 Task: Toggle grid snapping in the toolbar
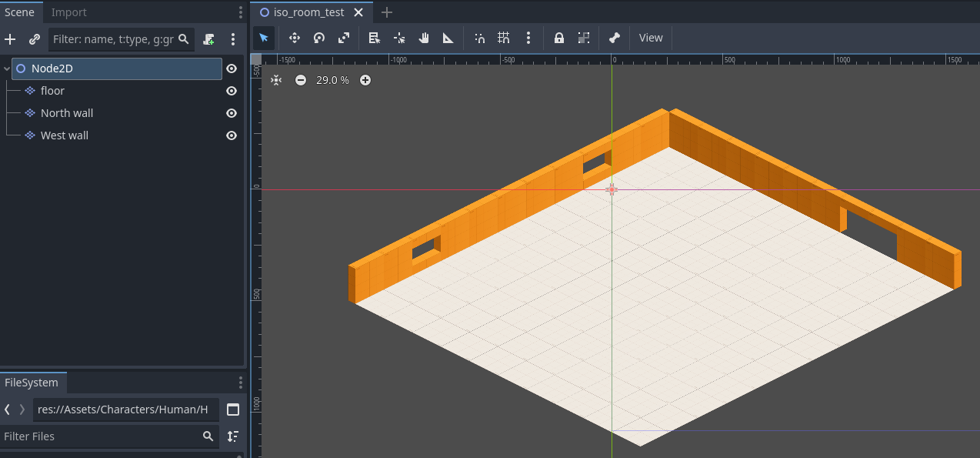coord(504,38)
